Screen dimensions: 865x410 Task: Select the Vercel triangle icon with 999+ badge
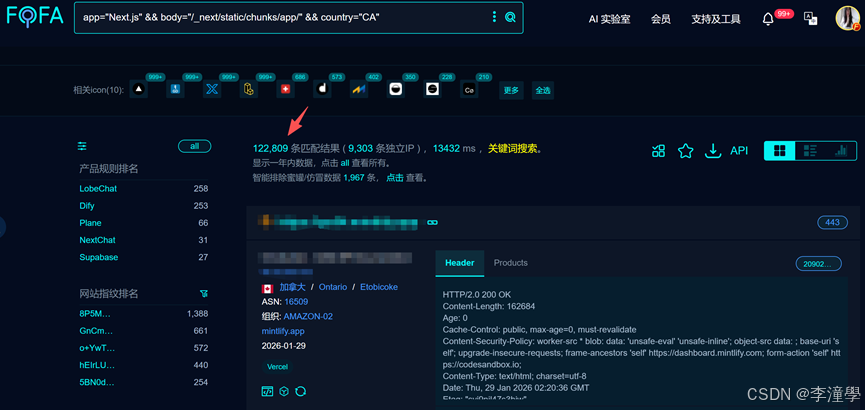(x=138, y=89)
